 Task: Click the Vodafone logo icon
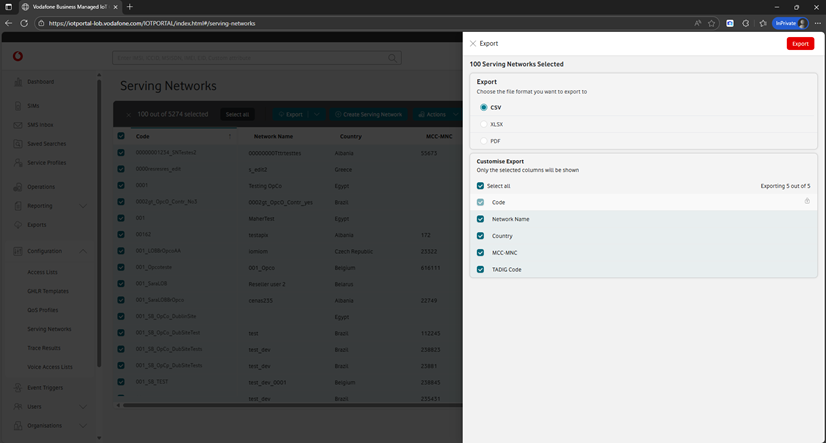pos(17,57)
